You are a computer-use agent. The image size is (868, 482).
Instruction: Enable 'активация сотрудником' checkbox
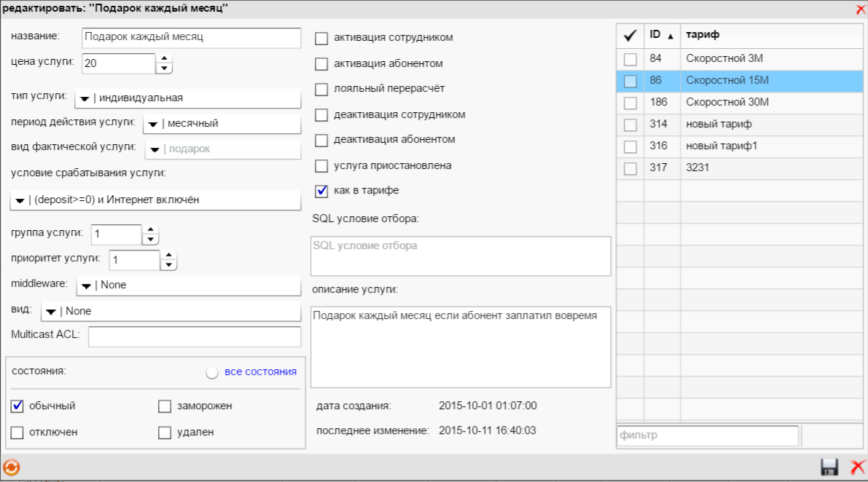click(321, 38)
